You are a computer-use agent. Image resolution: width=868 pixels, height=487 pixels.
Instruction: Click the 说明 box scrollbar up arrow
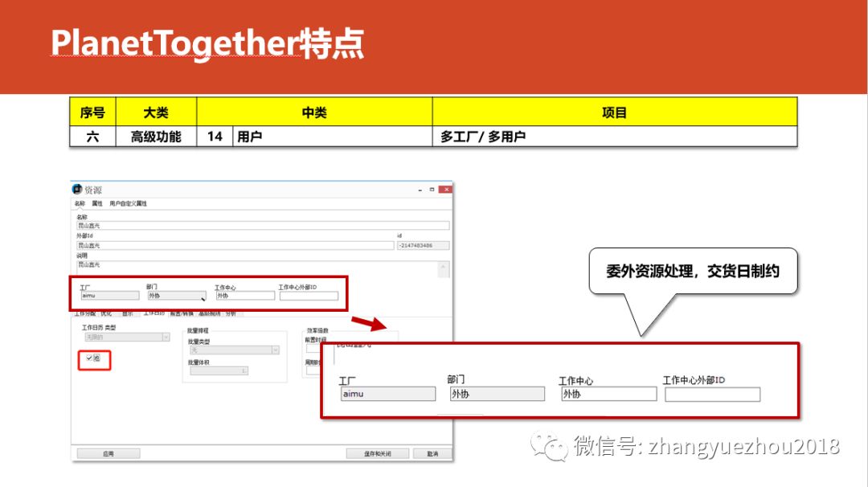point(444,266)
